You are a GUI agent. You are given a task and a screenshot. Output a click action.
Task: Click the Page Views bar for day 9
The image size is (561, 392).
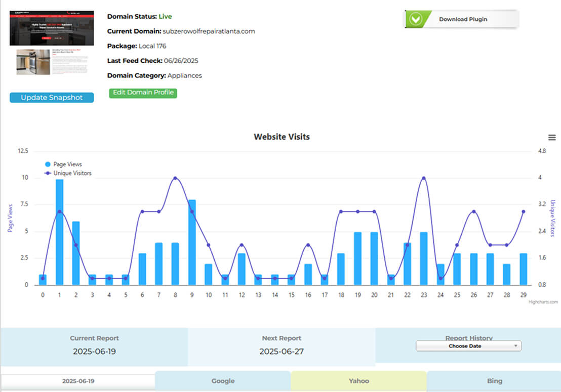coord(192,243)
